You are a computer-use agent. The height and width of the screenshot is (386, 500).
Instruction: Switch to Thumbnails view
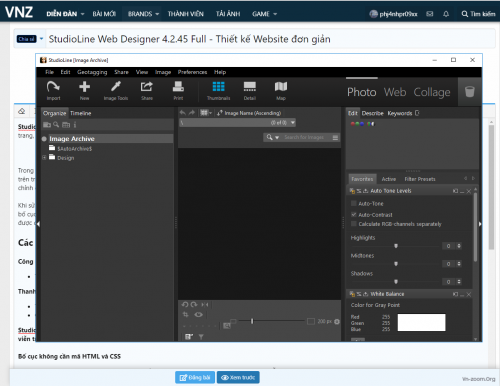(219, 87)
